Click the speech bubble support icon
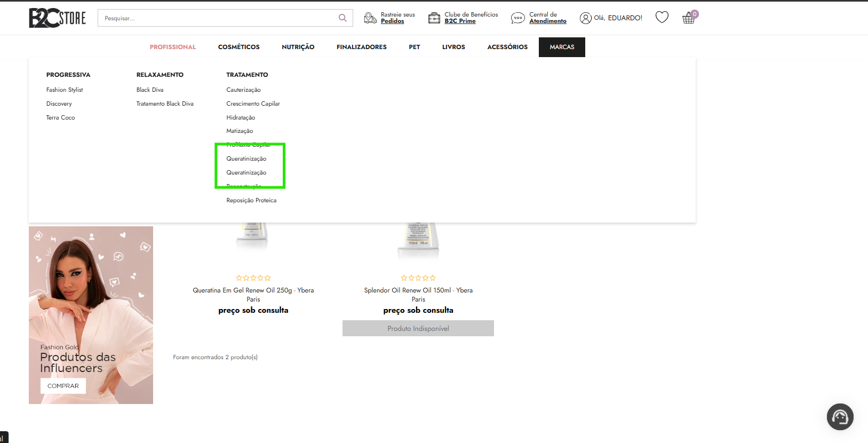 (517, 18)
